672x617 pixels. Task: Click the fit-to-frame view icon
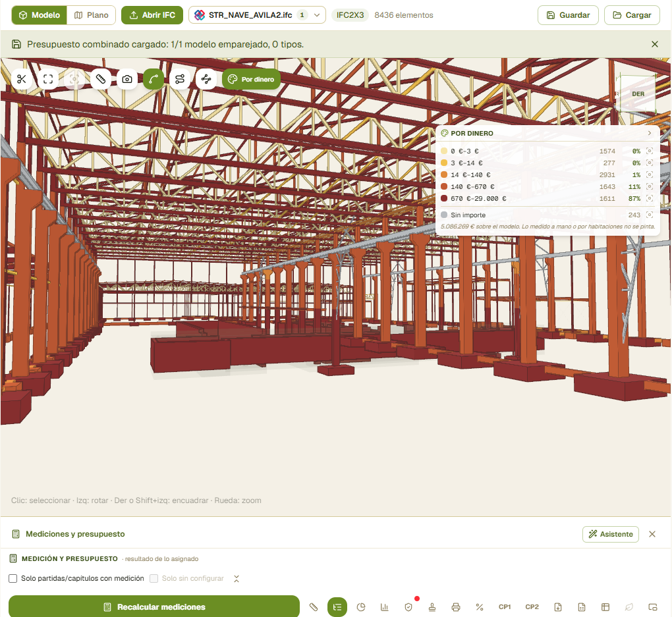pyautogui.click(x=48, y=79)
